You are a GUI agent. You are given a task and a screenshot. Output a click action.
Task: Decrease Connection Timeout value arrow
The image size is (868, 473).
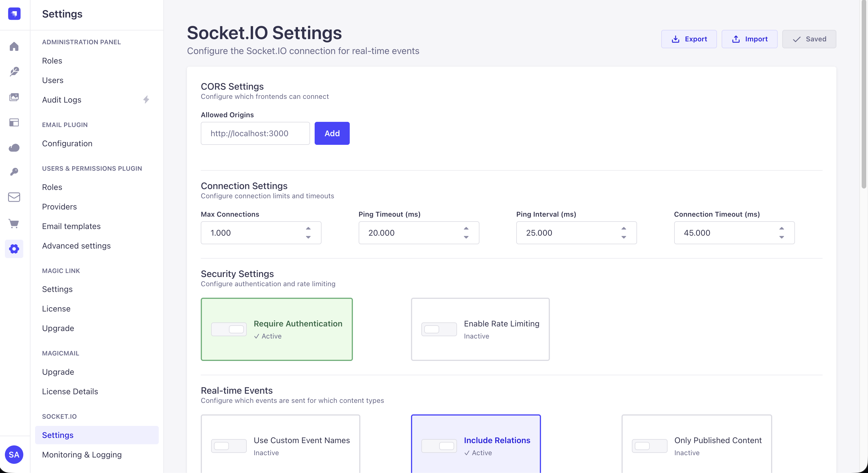781,237
